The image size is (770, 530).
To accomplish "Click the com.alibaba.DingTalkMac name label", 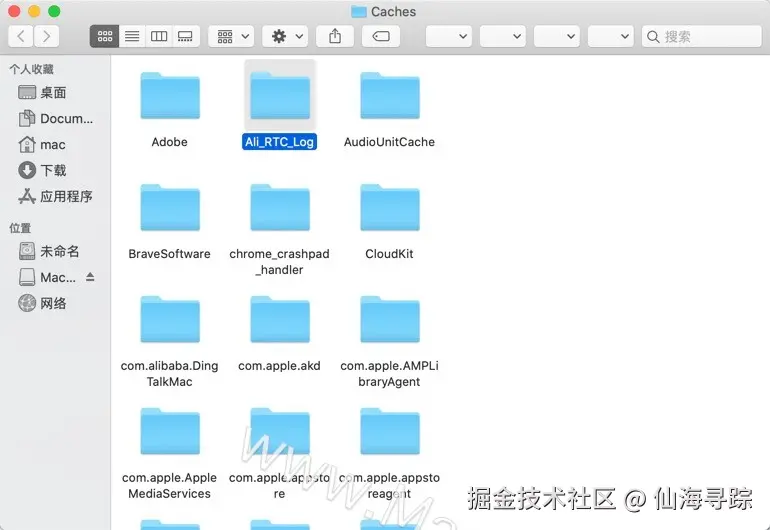I will coord(169,374).
